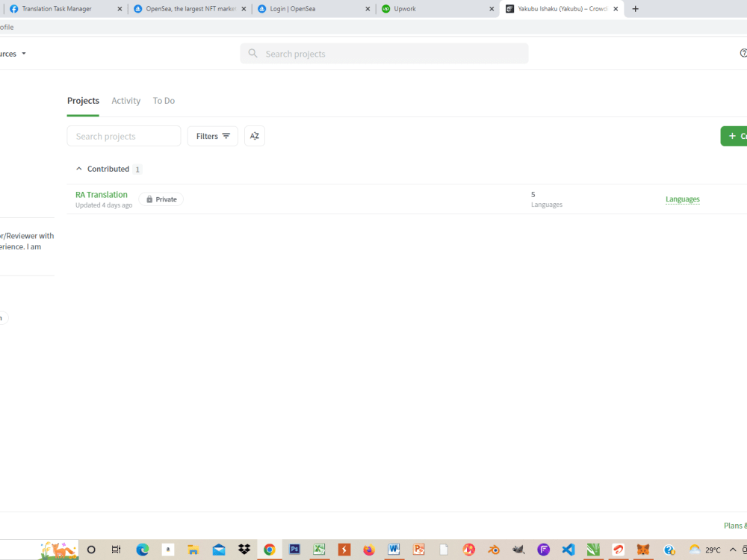This screenshot has width=747, height=560.
Task: Switch to the Upwork browser tab
Action: [437, 8]
